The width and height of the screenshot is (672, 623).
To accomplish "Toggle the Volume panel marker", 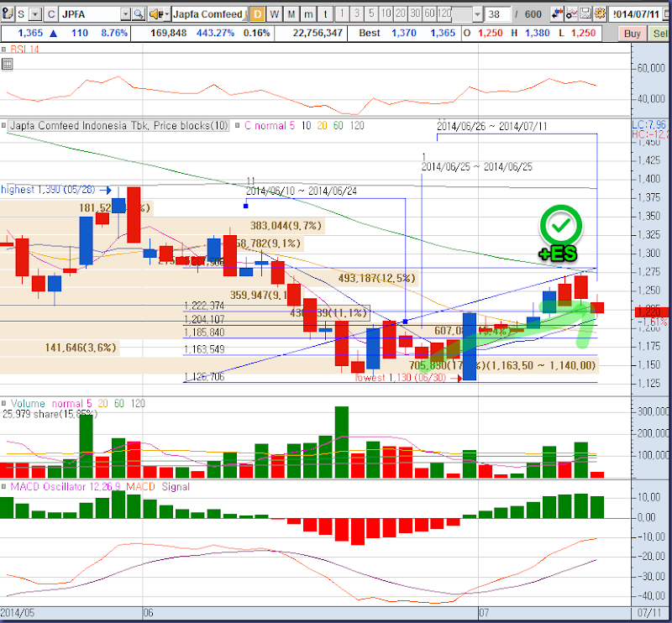I will click(3, 403).
